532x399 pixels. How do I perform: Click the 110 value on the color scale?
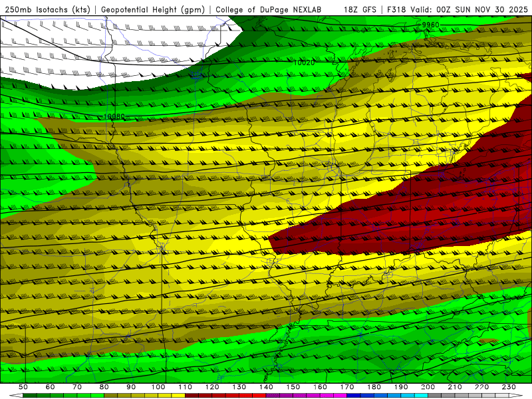point(185,387)
